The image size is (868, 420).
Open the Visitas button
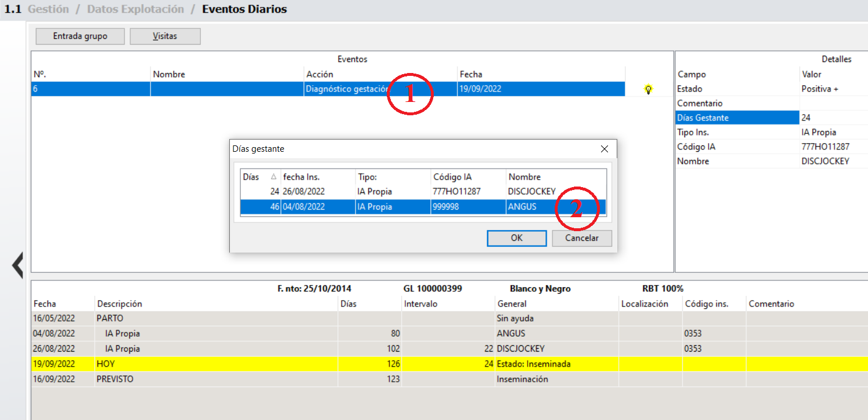point(165,36)
